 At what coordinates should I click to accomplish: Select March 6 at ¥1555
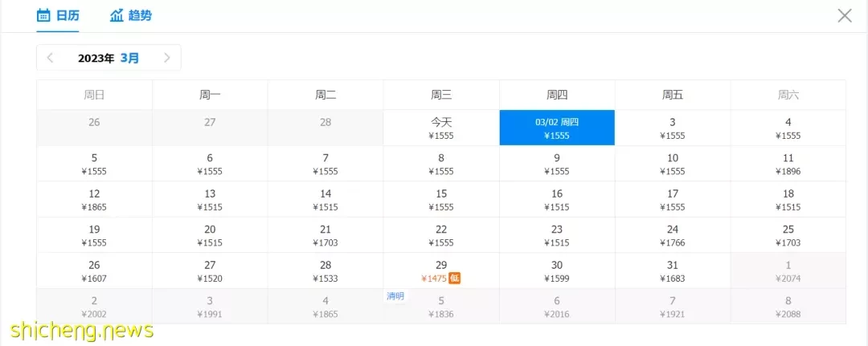[210, 164]
